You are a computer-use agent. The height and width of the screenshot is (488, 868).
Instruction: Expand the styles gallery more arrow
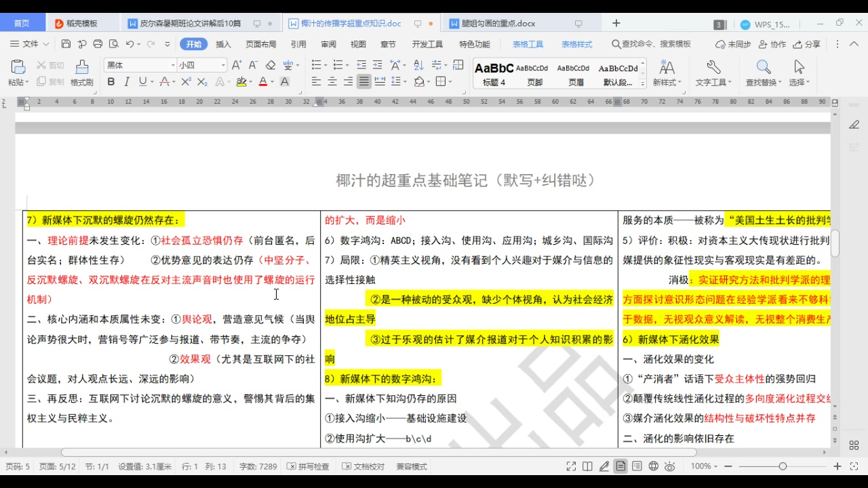[643, 84]
